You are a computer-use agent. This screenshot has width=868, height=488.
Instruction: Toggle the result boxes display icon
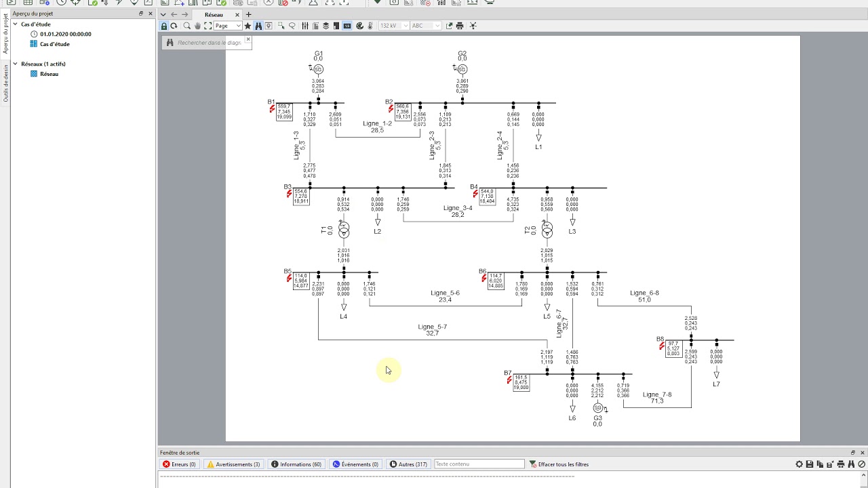(x=347, y=26)
